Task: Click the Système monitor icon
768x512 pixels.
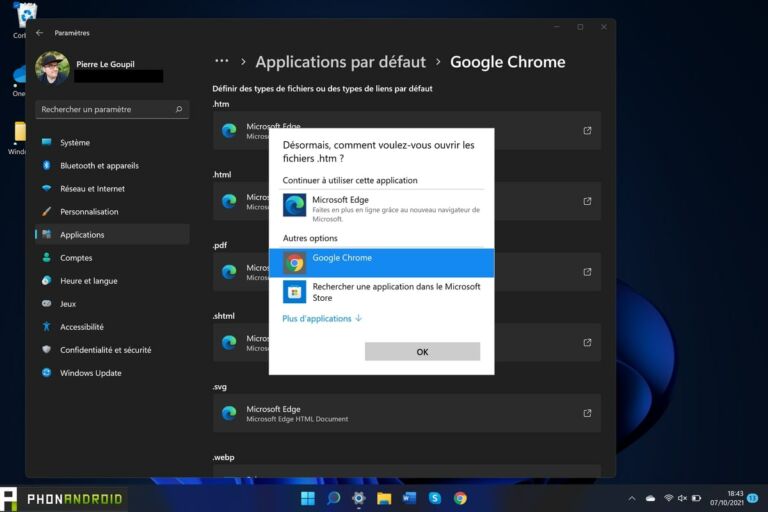Action: pos(47,142)
